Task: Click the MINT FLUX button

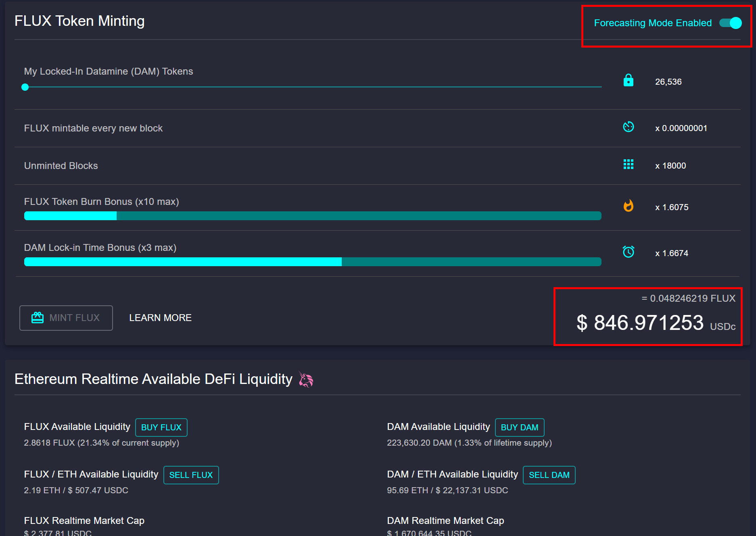Action: click(66, 318)
